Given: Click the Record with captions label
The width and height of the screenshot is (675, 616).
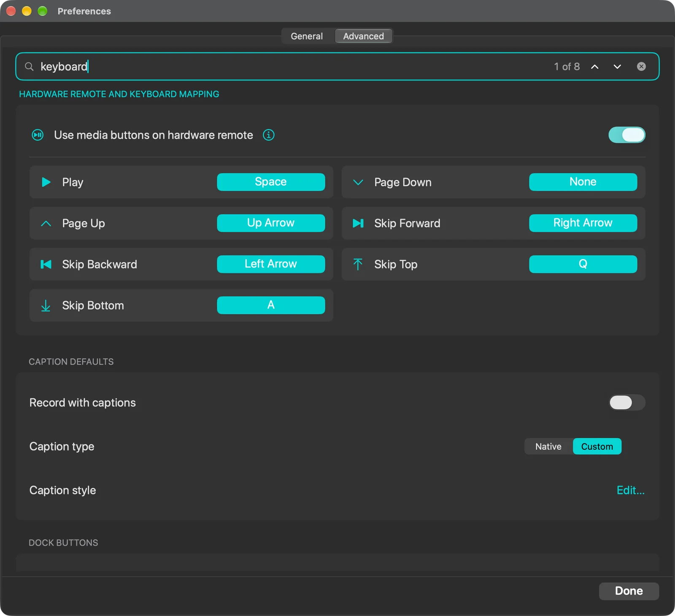Looking at the screenshot, I should click(82, 403).
